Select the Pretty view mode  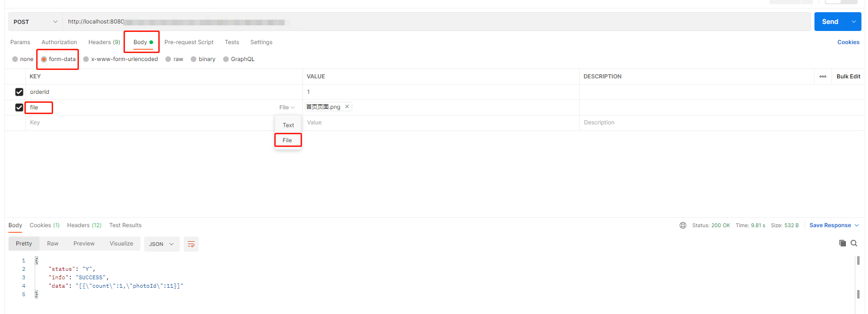pos(24,244)
